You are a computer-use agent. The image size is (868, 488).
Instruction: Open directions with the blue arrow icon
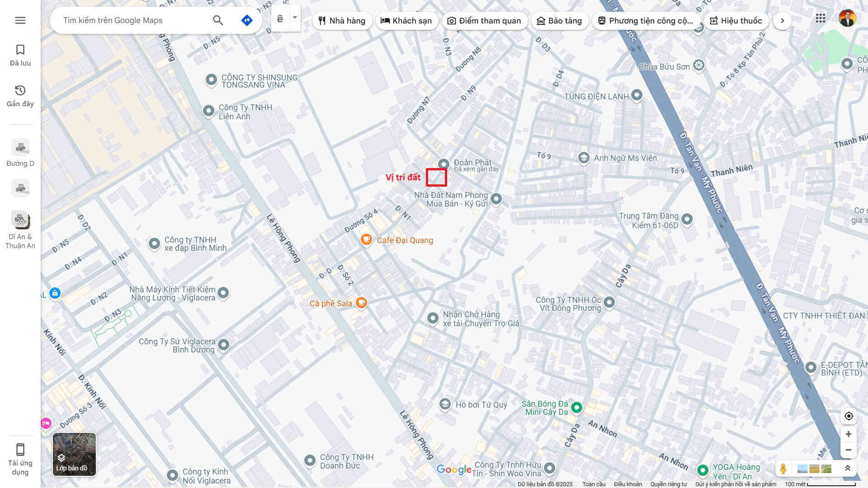tap(247, 20)
